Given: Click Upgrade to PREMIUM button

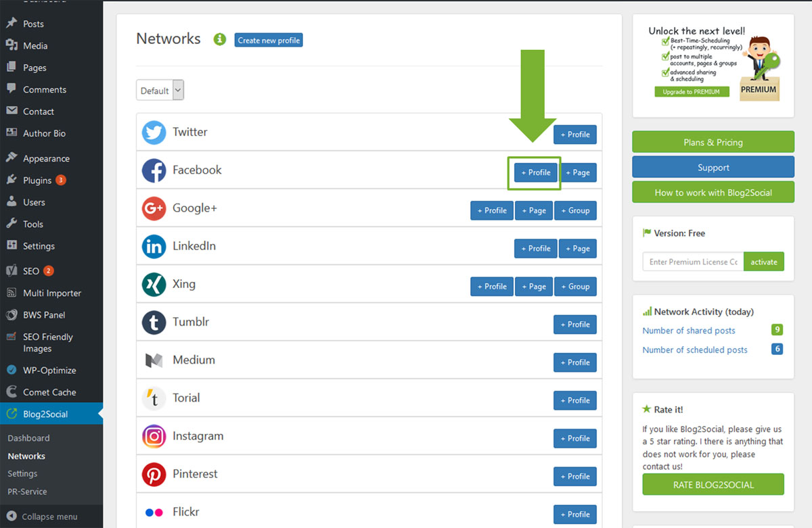Looking at the screenshot, I should pos(692,91).
